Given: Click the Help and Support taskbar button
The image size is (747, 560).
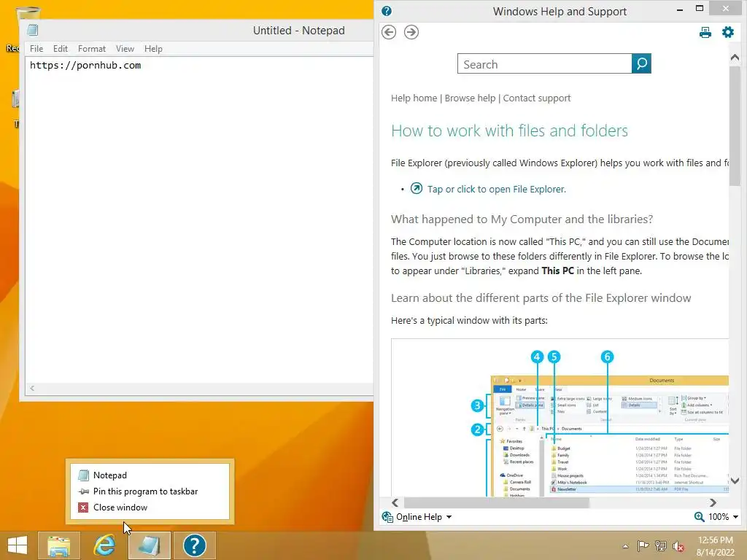Looking at the screenshot, I should point(194,545).
